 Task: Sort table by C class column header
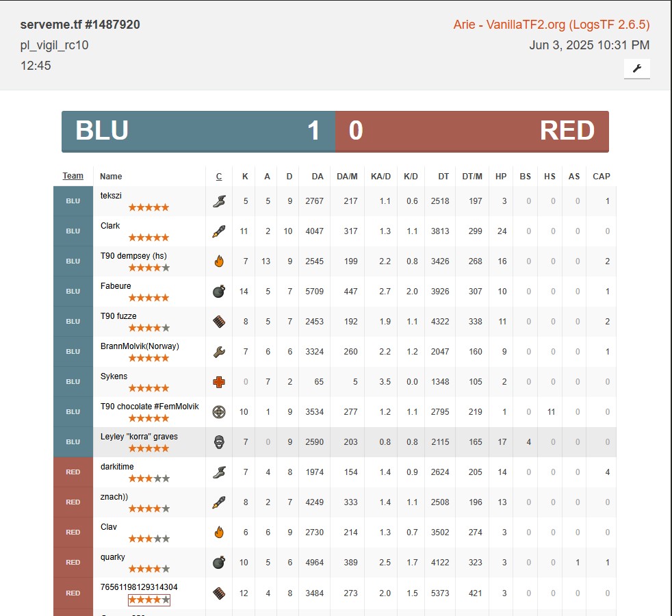click(x=219, y=177)
